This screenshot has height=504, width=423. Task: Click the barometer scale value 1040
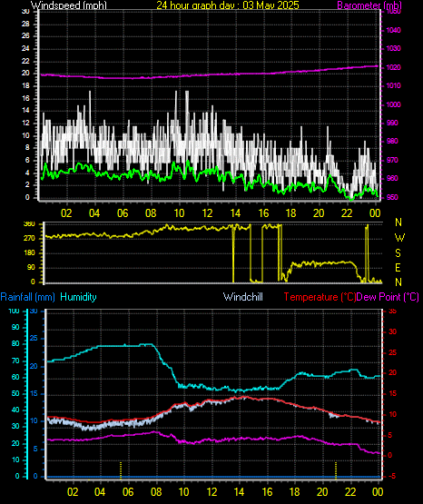393,30
